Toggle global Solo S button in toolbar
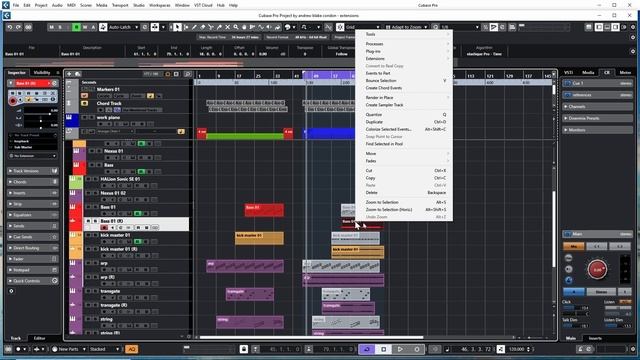The image size is (640, 360). [x=60, y=27]
